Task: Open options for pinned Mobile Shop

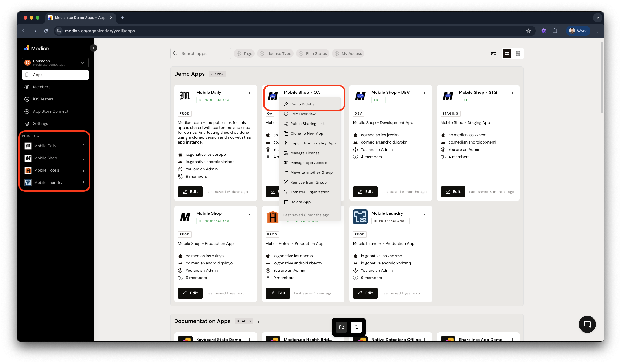Action: (x=84, y=158)
